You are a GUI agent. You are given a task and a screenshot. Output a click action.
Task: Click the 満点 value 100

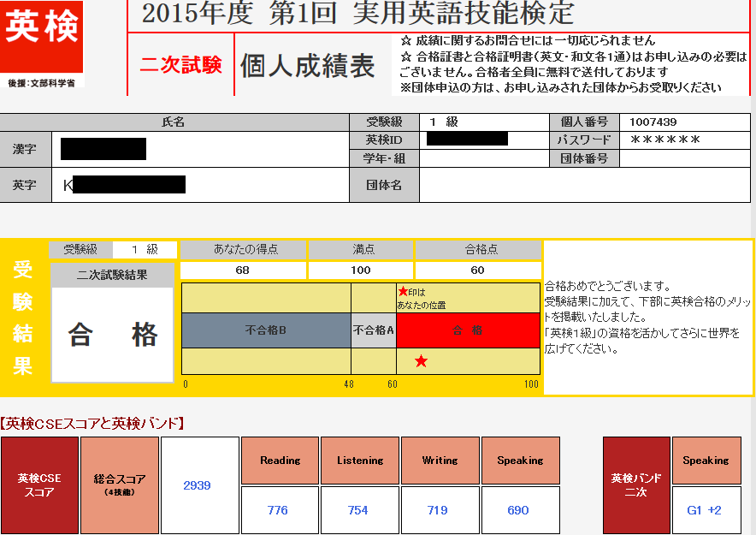361,270
